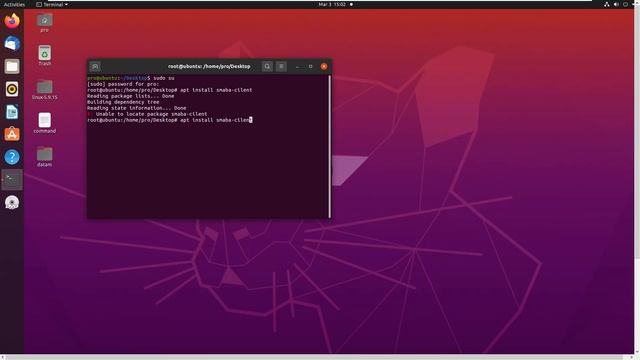This screenshot has width=640, height=360.
Task: Select the Trash desktop icon
Action: [44, 56]
